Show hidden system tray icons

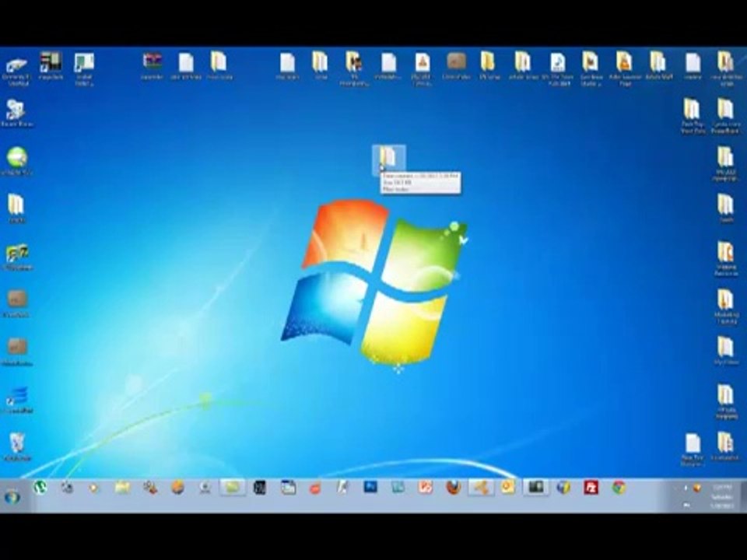point(686,488)
